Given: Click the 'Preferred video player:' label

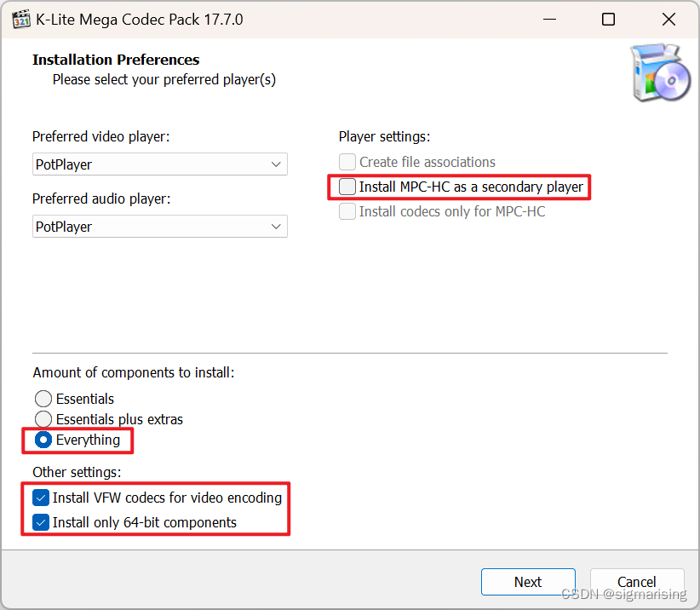Looking at the screenshot, I should point(100,136).
